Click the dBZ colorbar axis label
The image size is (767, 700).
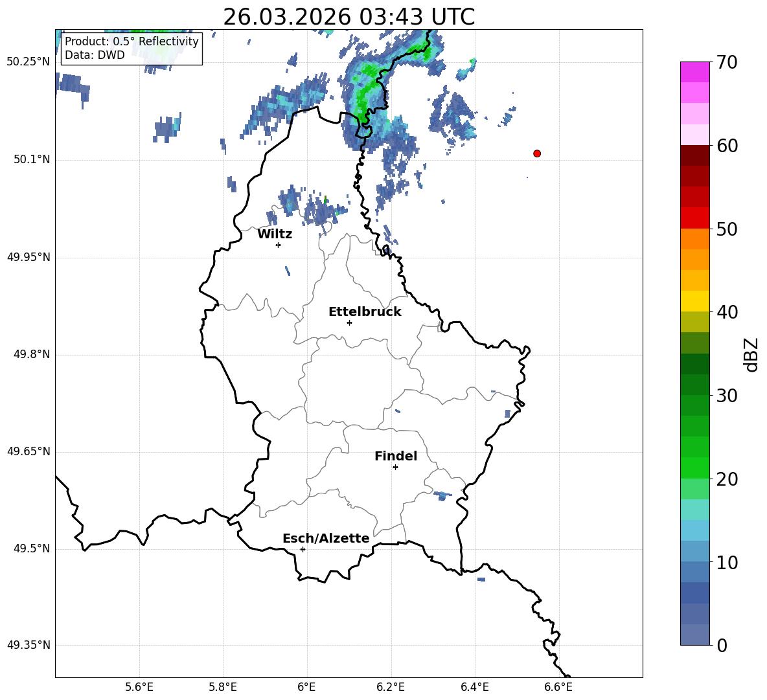pos(752,354)
